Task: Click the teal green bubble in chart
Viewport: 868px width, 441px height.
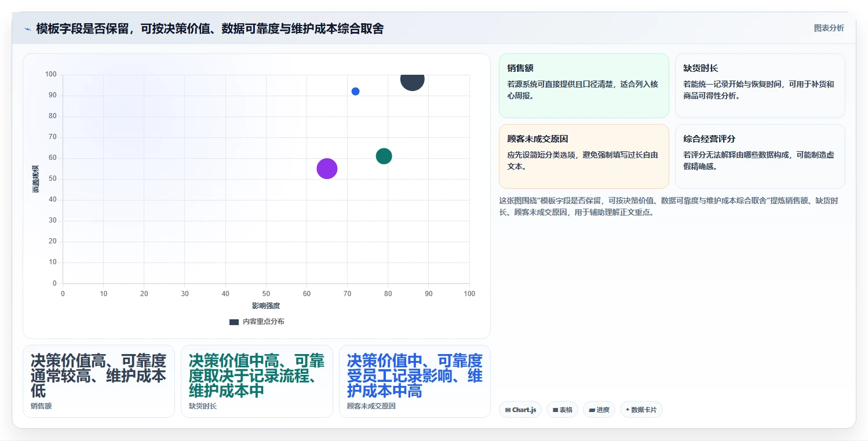Action: 384,156
